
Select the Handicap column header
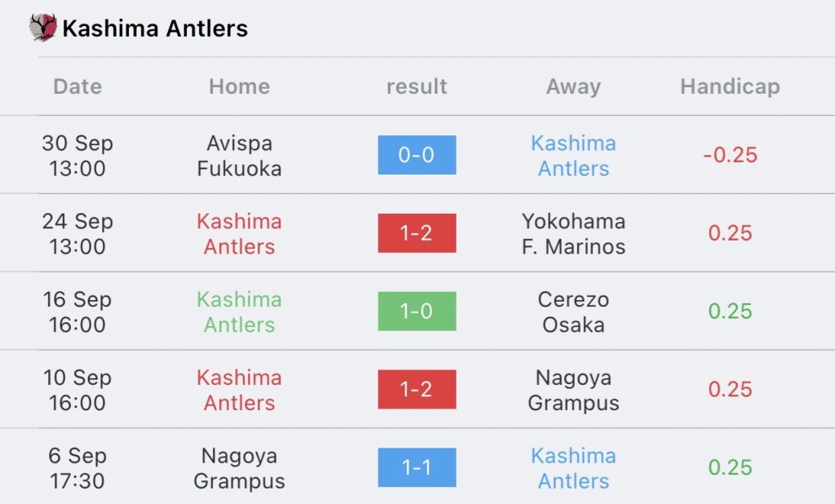[x=730, y=86]
